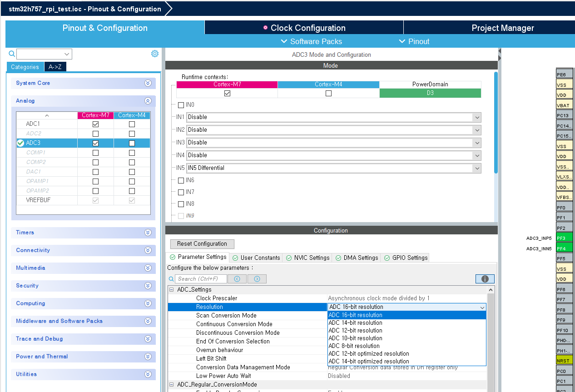The width and height of the screenshot is (575, 392).
Task: Open the NVIC Settings tab
Action: pos(307,258)
